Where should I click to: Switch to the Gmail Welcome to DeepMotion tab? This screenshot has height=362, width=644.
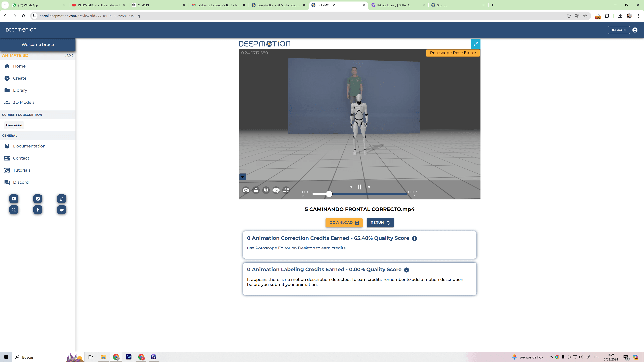point(218,5)
